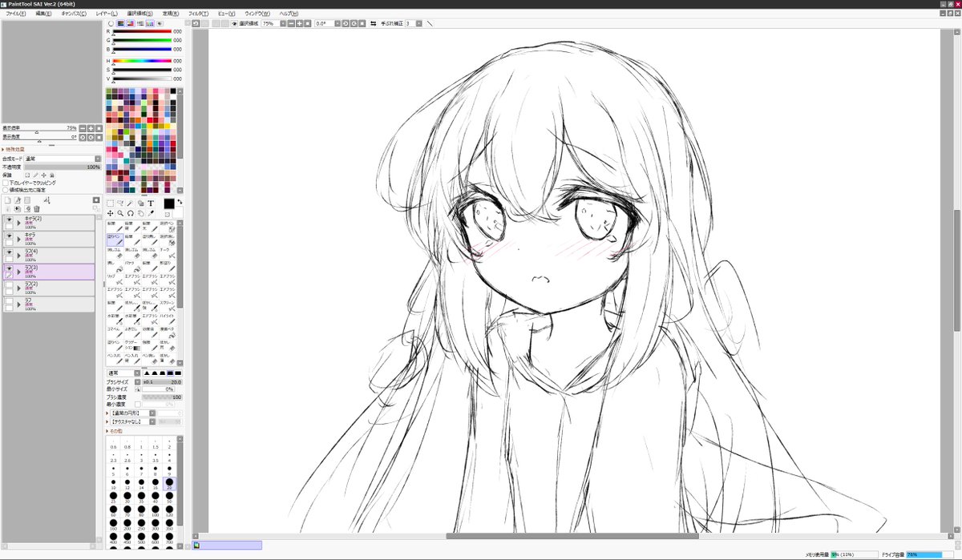Zoom in canvas with plus button
The image size is (962, 560).
coord(299,23)
